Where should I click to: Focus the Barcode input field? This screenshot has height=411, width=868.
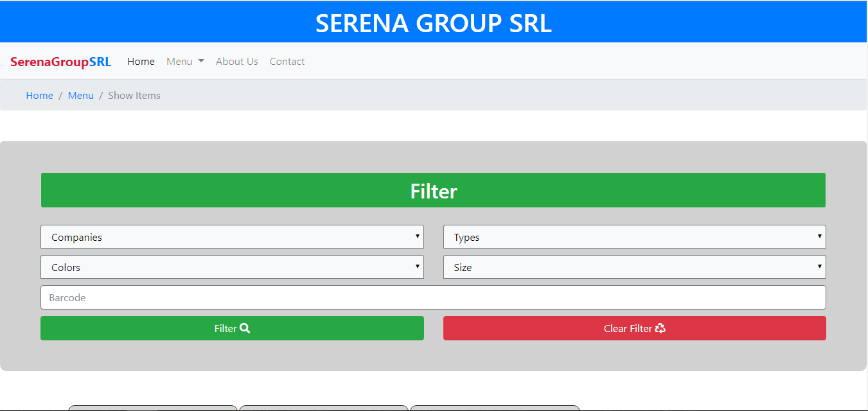pos(433,297)
